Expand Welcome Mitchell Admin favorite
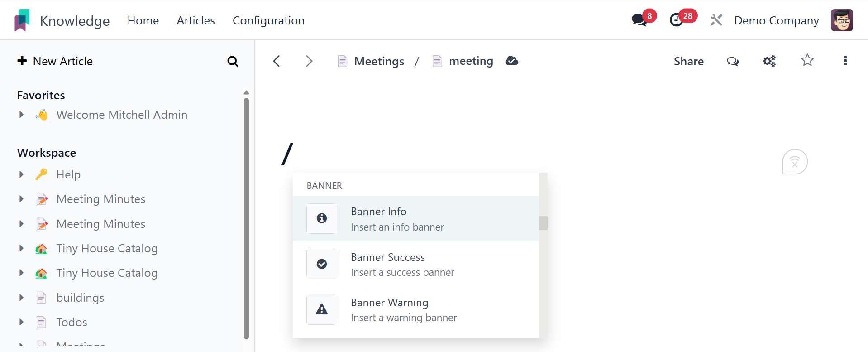 21,115
